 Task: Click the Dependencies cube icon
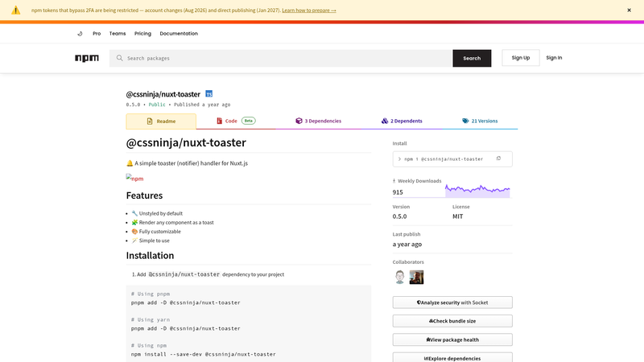(x=299, y=121)
